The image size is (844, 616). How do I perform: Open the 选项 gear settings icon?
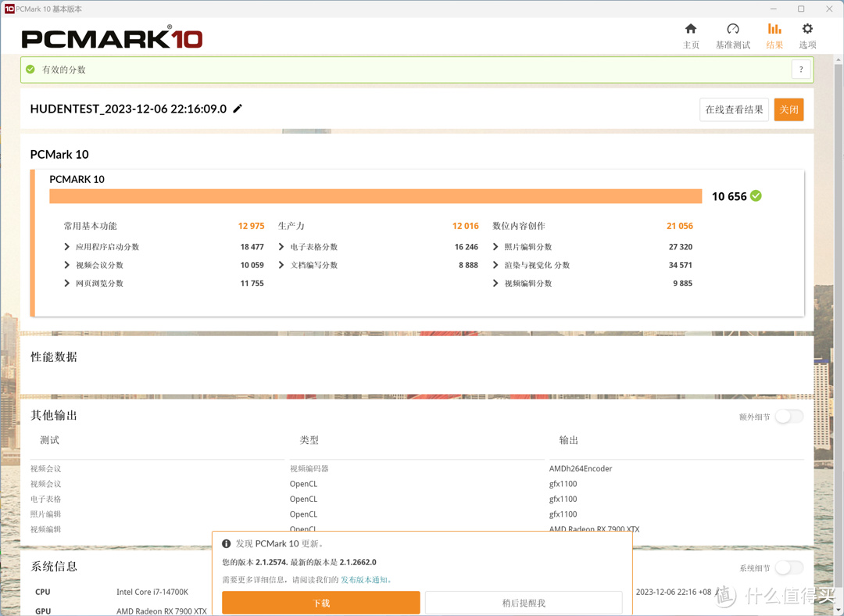[x=807, y=29]
